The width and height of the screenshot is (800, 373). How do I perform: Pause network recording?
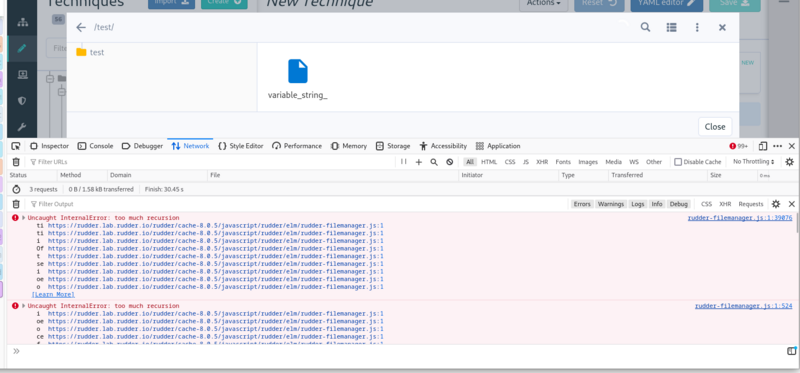click(404, 162)
